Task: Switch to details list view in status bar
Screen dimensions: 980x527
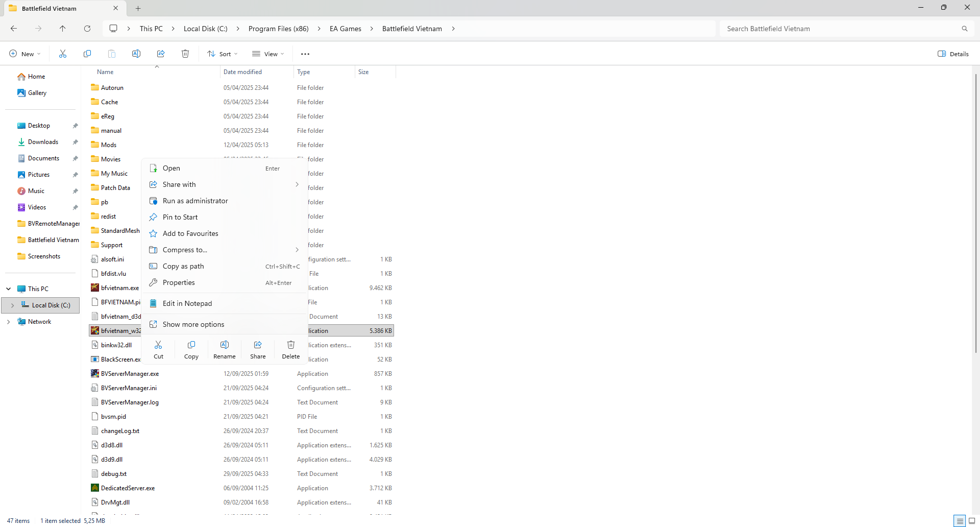Action: click(960, 521)
